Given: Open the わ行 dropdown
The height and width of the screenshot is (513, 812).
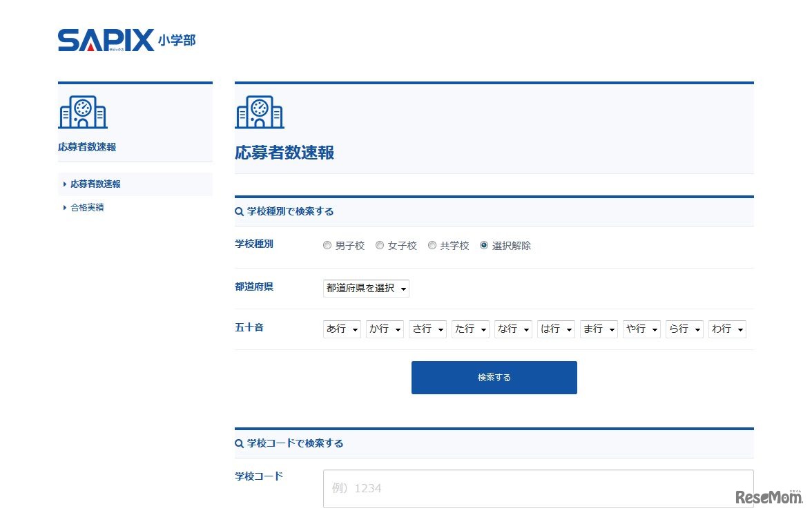Looking at the screenshot, I should 727,329.
